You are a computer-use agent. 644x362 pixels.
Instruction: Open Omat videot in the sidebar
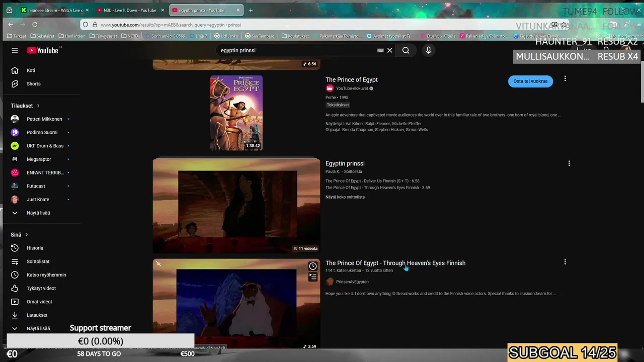tap(40, 302)
